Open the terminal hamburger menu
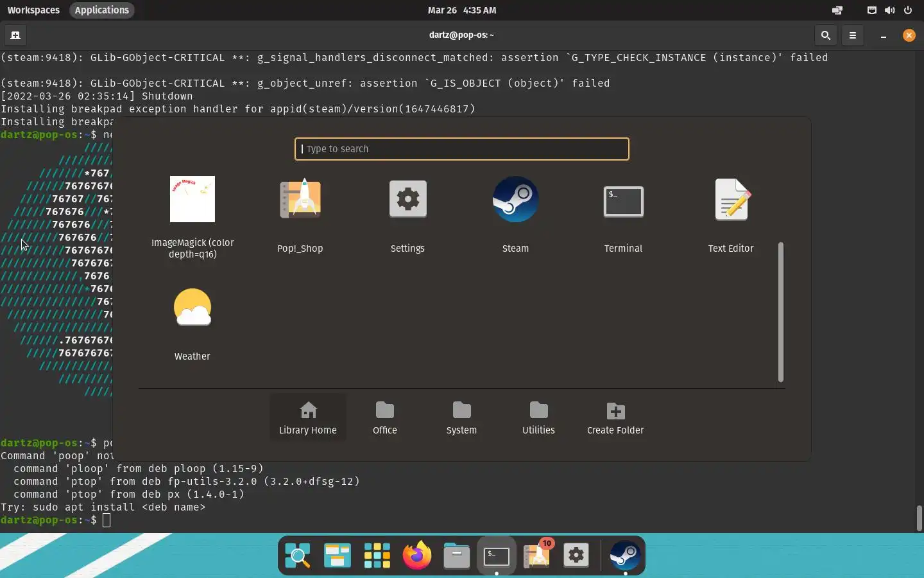This screenshot has width=924, height=578. point(853,35)
